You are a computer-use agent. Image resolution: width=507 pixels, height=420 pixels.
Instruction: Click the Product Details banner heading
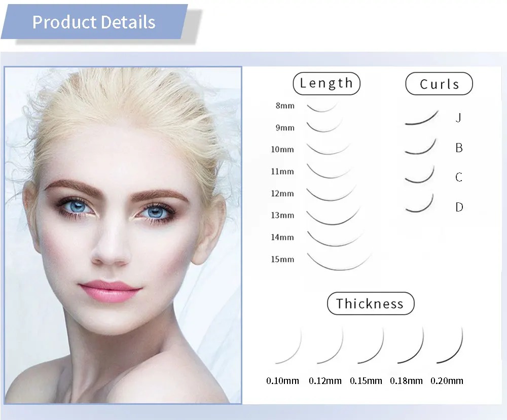click(94, 22)
